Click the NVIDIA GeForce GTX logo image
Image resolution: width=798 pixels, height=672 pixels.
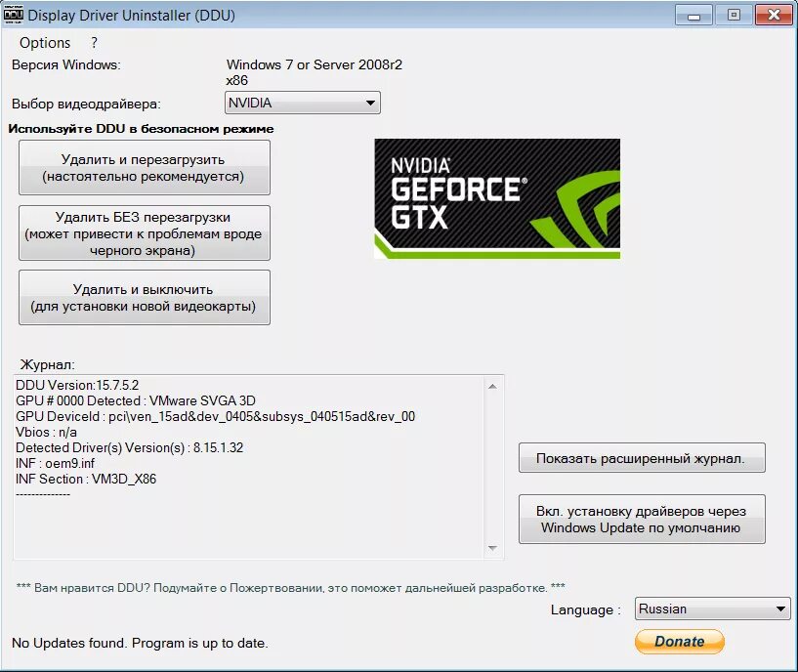point(497,198)
